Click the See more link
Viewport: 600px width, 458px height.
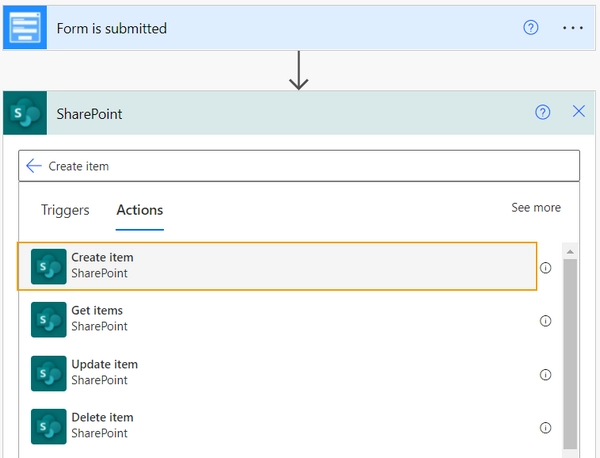click(x=536, y=207)
